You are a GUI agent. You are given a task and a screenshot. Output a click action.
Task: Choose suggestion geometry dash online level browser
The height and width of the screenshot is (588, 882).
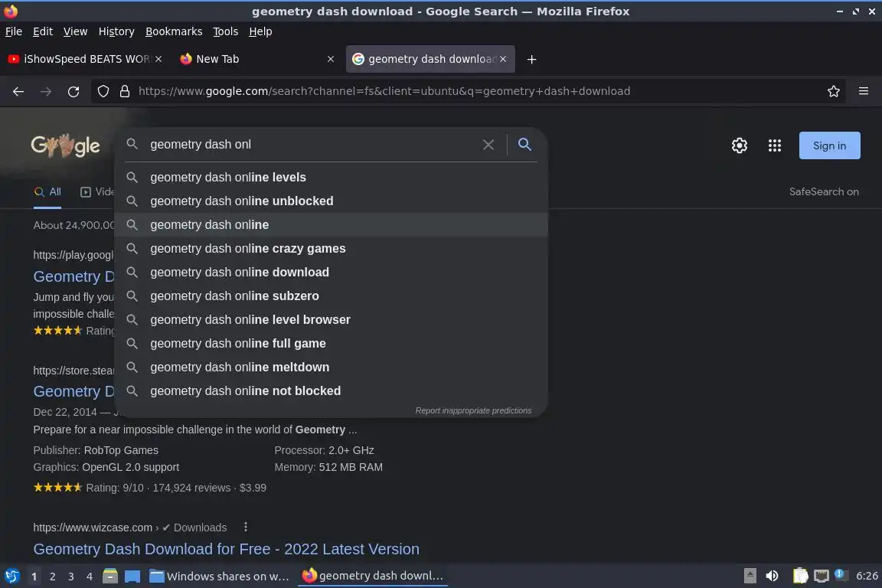point(331,319)
